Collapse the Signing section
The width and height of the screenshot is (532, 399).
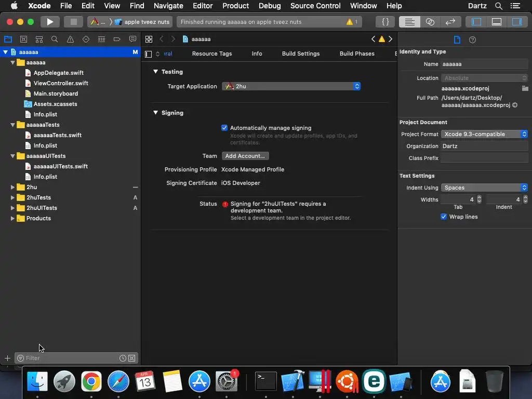pos(155,113)
